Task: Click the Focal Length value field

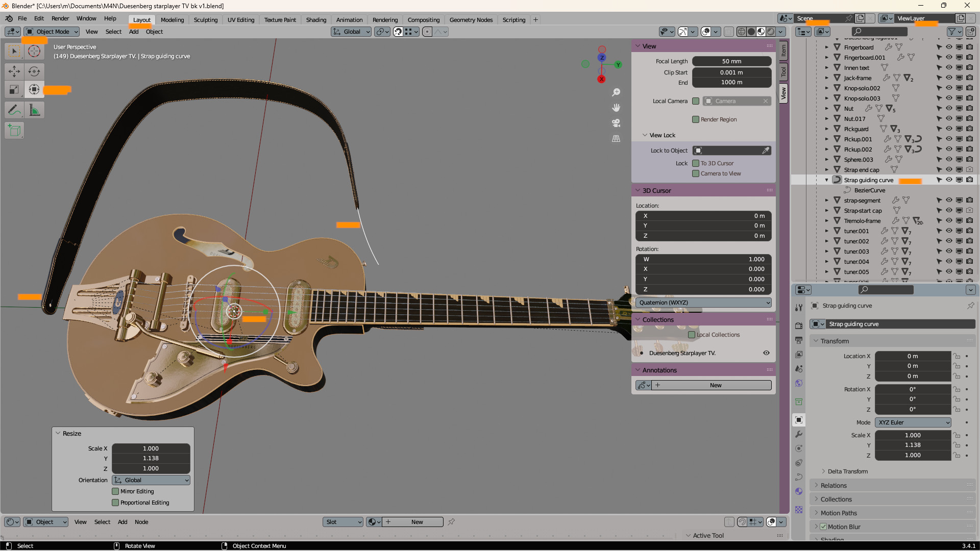Action: coord(731,61)
